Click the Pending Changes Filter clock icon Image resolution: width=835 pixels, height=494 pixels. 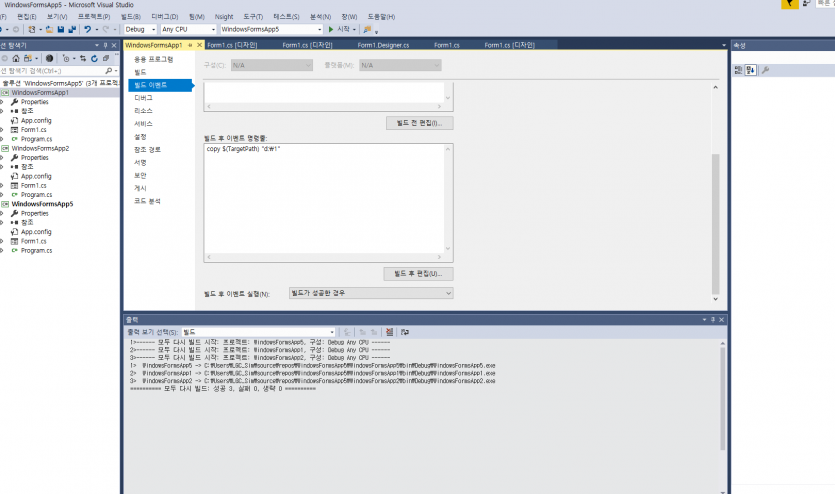click(66, 59)
